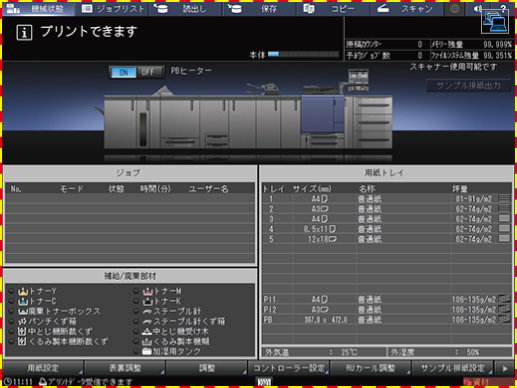Click the speaker sound icon
Viewport: 517px width, 388px height.
tap(477, 9)
